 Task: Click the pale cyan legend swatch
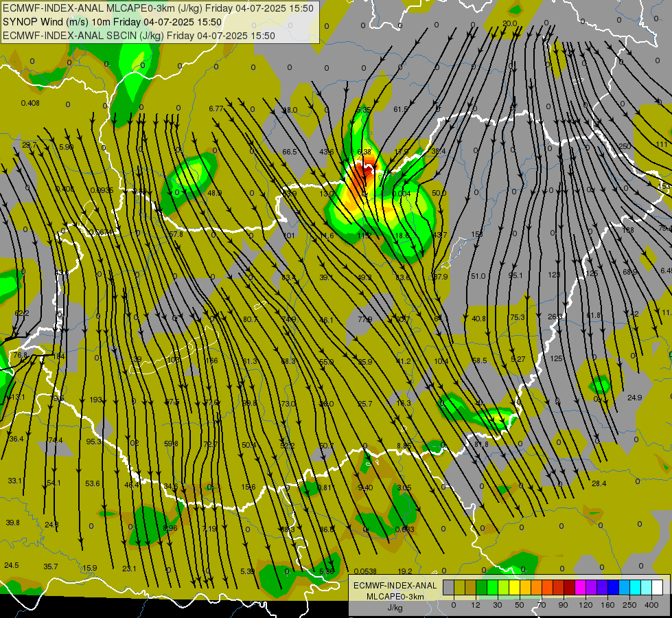point(647,587)
